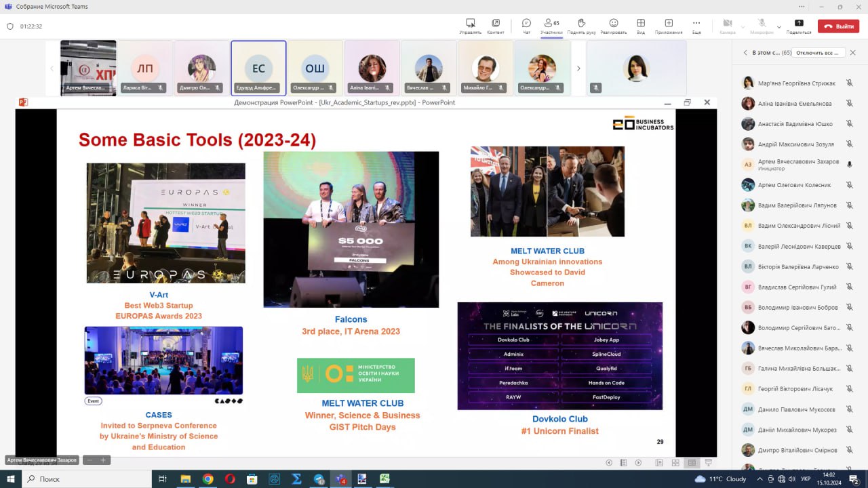Open the Chat panel
The image size is (868, 488).
coord(526,26)
